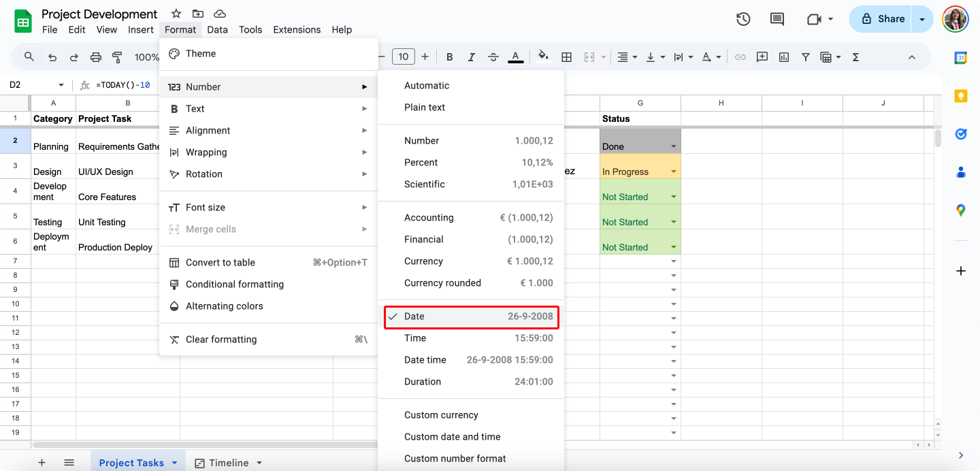980x471 pixels.
Task: Click the fill color swatch tool
Action: point(543,56)
